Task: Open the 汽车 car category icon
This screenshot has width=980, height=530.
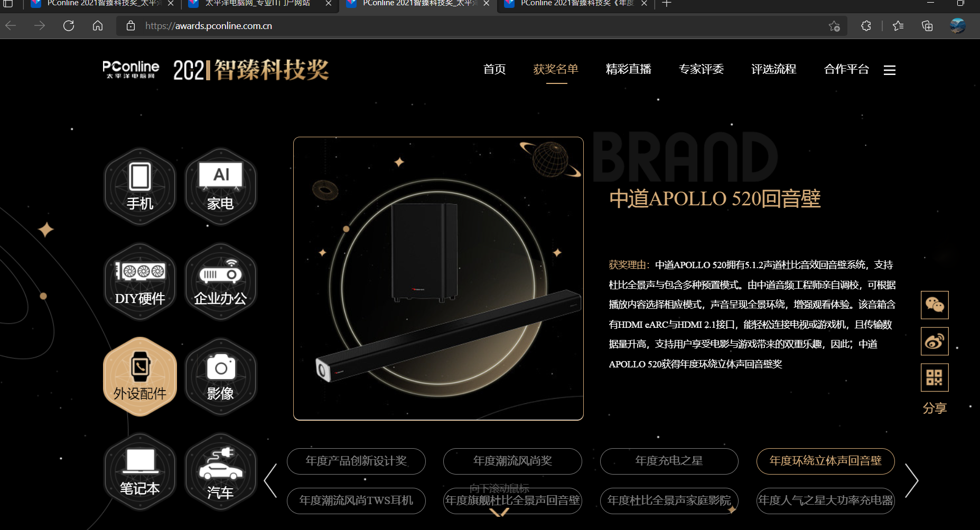Action: click(x=221, y=472)
